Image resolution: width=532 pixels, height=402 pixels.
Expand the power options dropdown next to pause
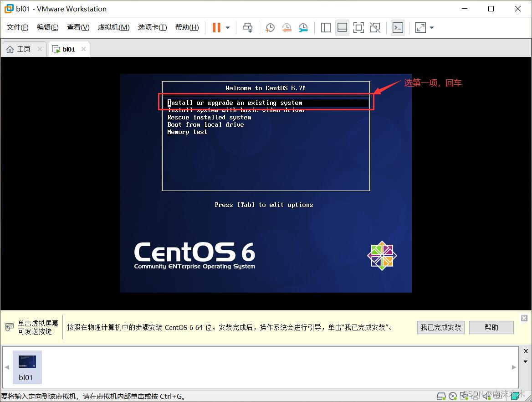point(228,28)
